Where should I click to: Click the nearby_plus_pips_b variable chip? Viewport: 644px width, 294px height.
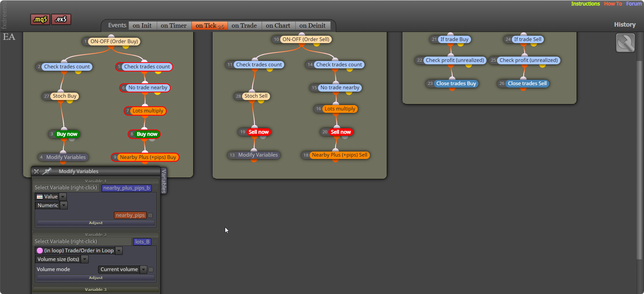pyautogui.click(x=126, y=188)
